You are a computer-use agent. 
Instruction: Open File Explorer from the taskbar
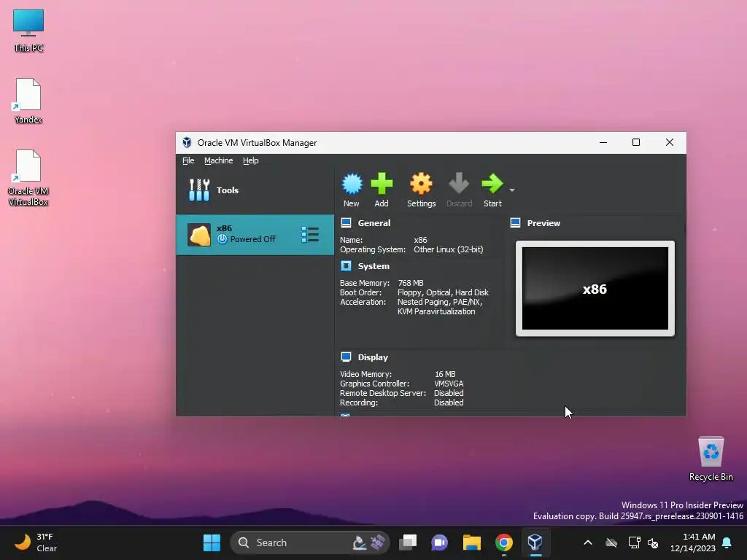[x=472, y=542]
